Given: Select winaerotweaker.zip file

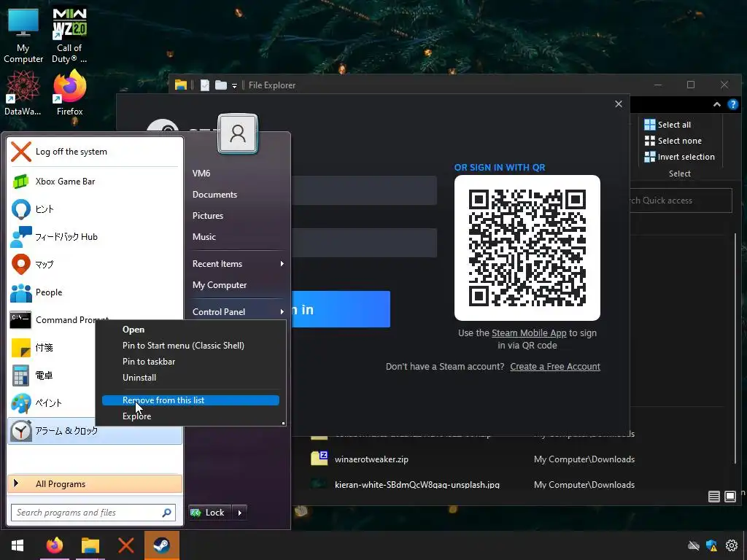Looking at the screenshot, I should point(371,459).
